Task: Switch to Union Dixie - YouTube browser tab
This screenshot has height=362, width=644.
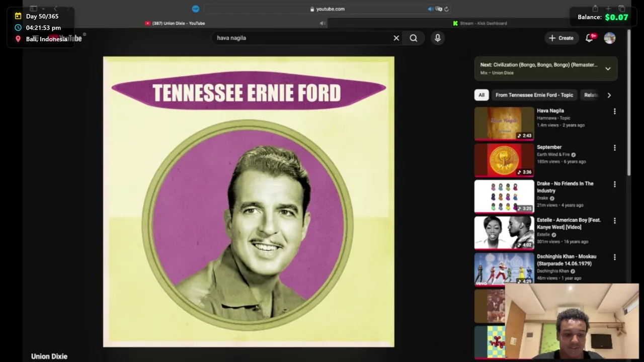Action: [175, 23]
